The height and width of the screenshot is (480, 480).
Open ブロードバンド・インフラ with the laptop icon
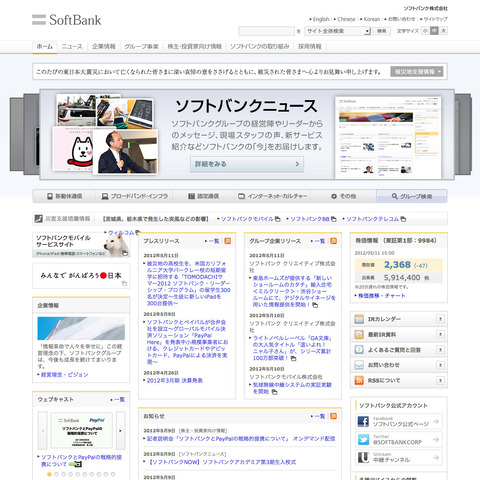tap(135, 196)
